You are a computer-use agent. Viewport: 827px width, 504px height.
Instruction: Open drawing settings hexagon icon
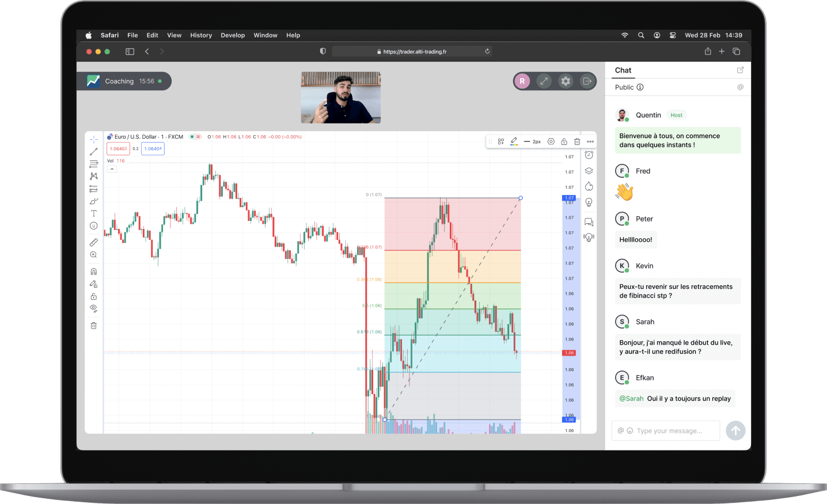[551, 142]
